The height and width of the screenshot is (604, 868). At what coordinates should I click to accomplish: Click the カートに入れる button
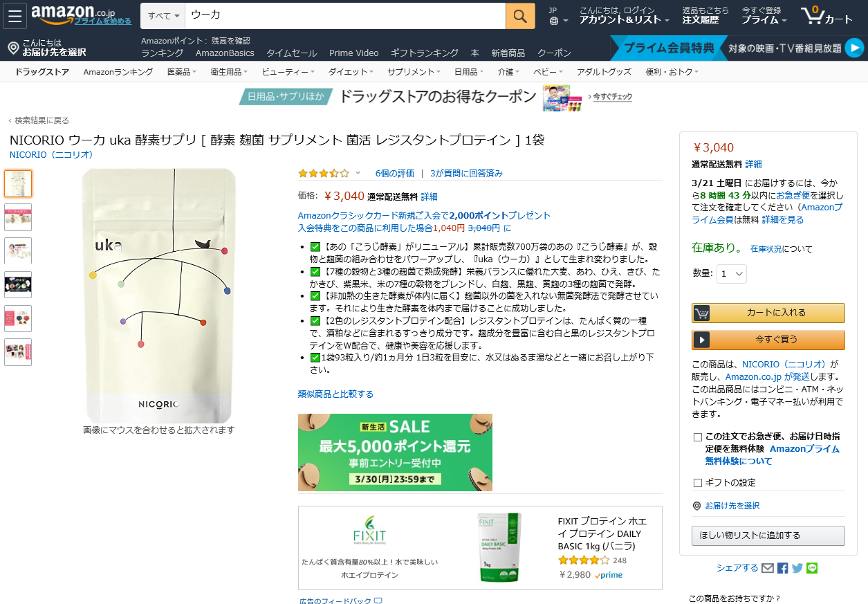point(768,313)
